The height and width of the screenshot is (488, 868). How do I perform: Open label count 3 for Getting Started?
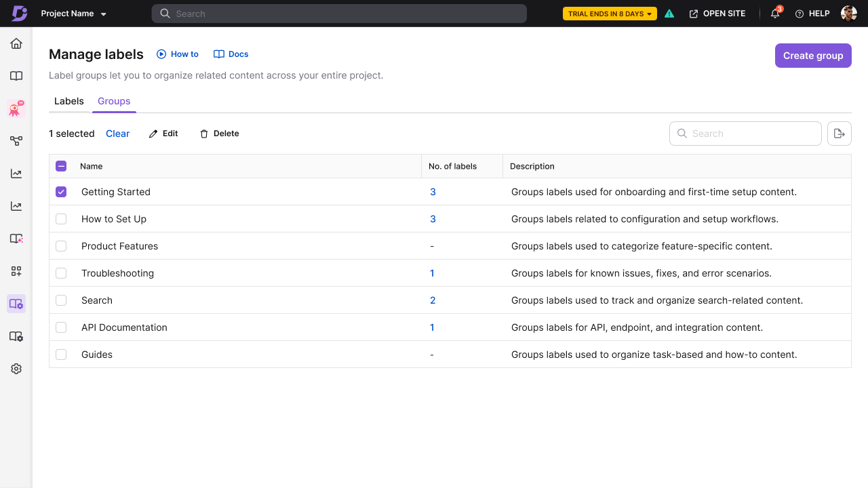(x=433, y=192)
